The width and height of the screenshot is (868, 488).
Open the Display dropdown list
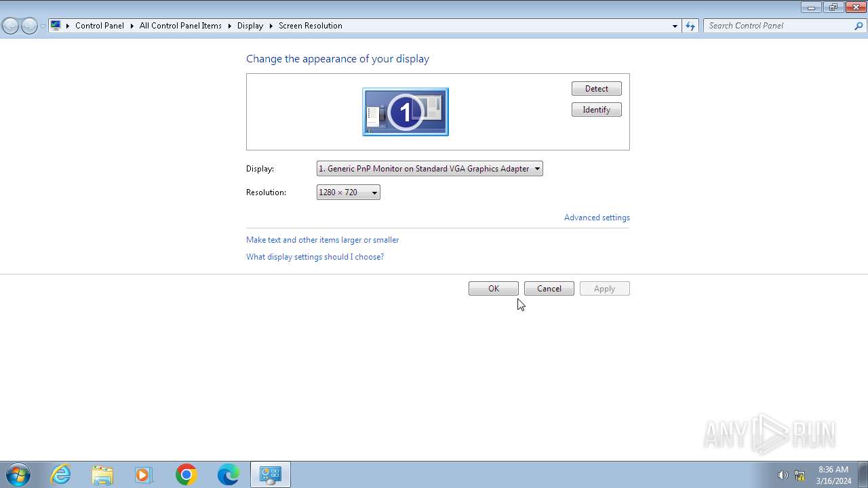tap(430, 169)
